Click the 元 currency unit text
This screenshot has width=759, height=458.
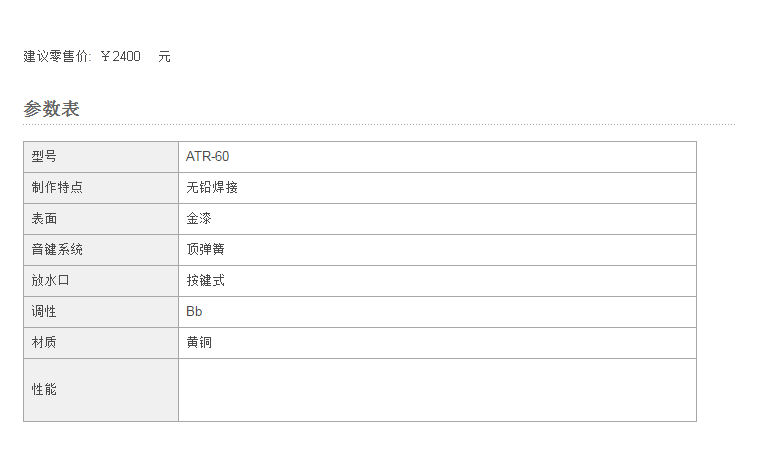[x=164, y=57]
